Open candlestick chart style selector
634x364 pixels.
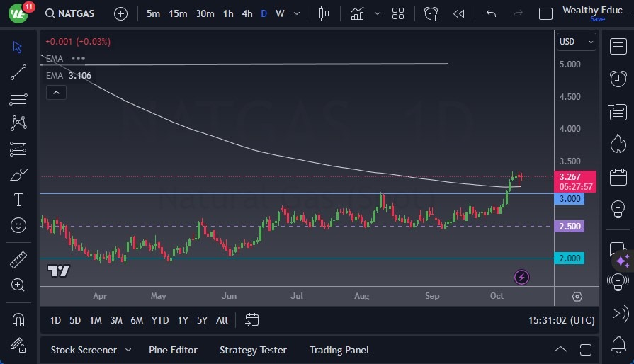324,13
